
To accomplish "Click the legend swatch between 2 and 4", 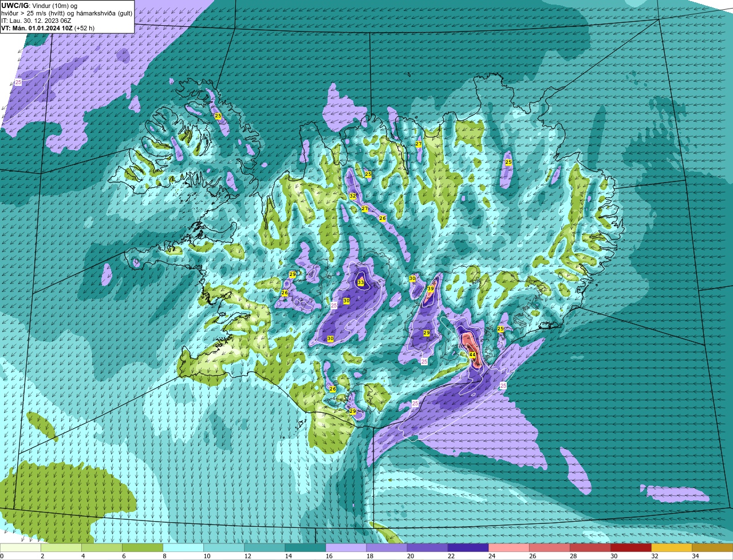I will tap(61, 548).
